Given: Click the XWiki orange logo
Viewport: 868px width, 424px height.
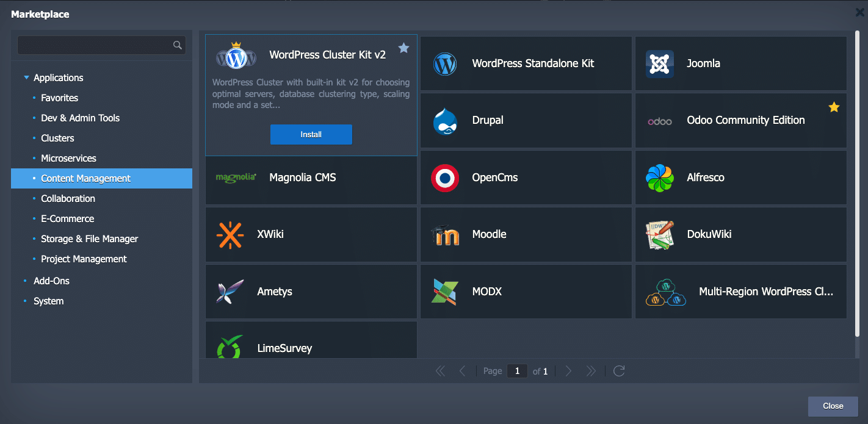Looking at the screenshot, I should (230, 235).
